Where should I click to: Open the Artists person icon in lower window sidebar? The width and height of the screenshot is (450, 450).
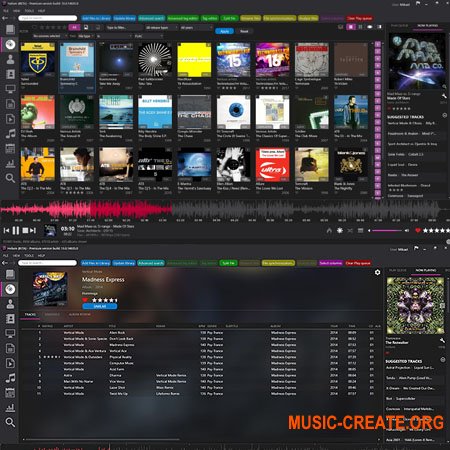(10, 304)
